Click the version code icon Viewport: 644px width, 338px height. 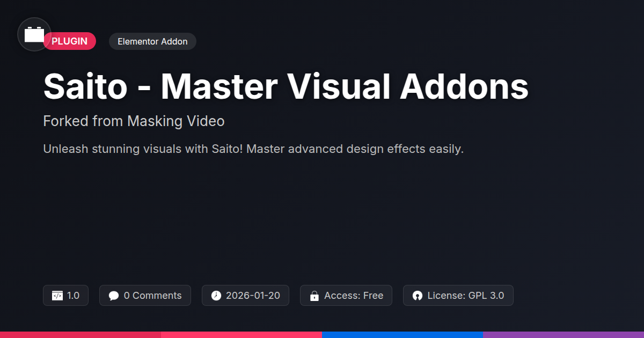pyautogui.click(x=57, y=296)
